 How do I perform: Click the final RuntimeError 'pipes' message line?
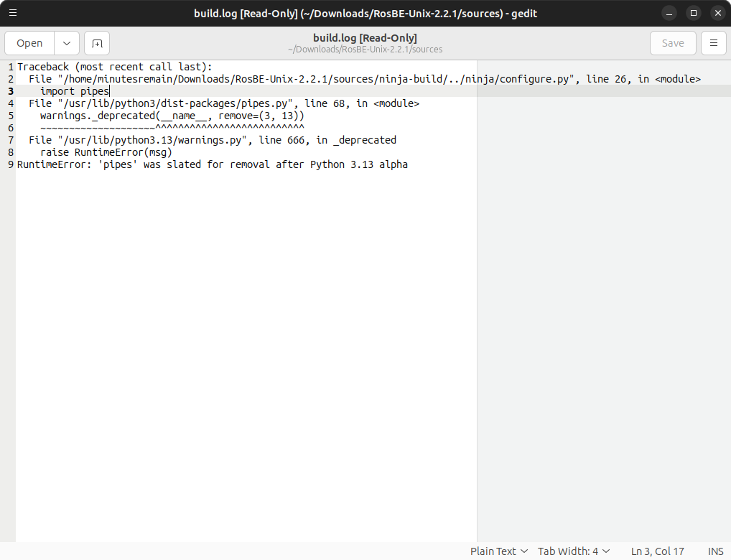point(213,164)
